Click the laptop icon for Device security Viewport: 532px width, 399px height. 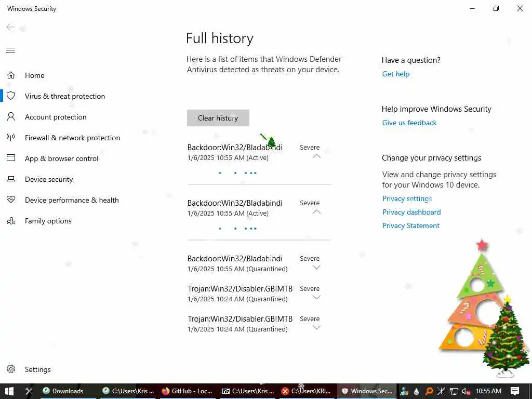(x=11, y=179)
